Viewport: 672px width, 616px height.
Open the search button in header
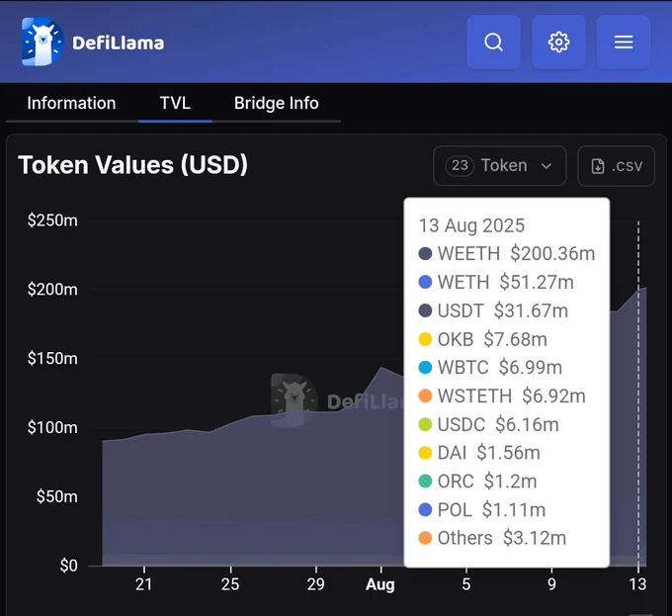pyautogui.click(x=493, y=42)
